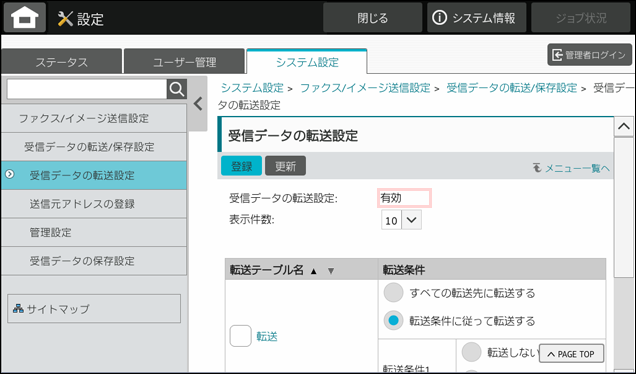Screen dimensions: 636x374
Task: Select 受信データの転送設定 sidebar item
Action: [94, 175]
